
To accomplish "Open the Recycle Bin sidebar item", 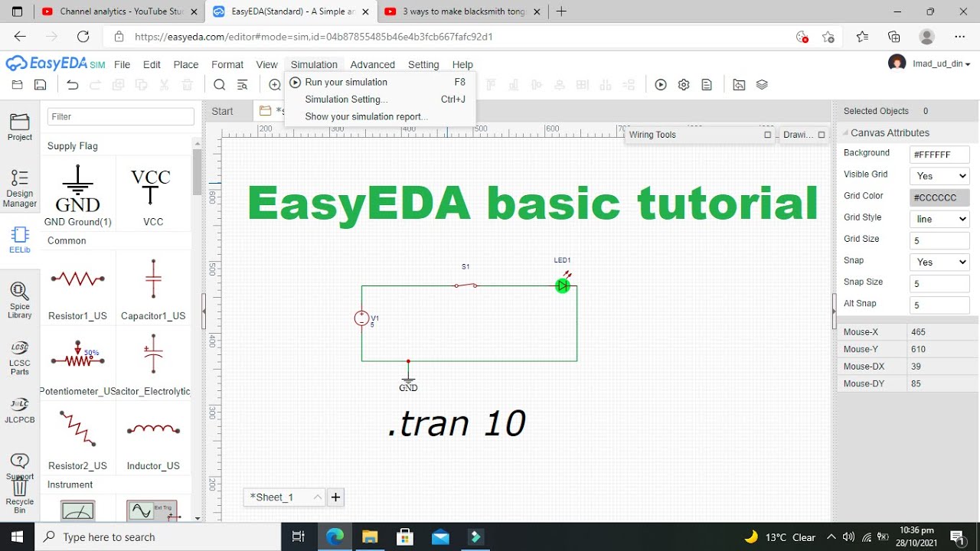I will click(20, 497).
